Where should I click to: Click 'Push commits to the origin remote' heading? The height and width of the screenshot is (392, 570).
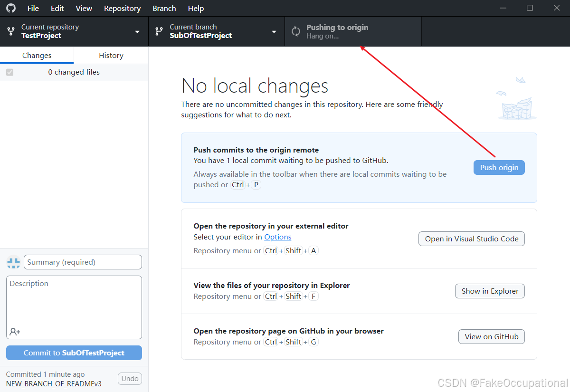256,150
